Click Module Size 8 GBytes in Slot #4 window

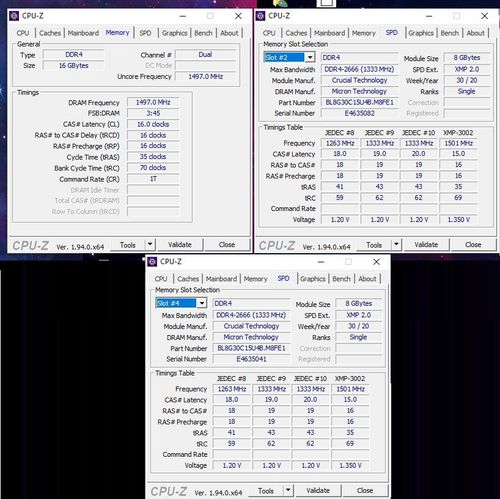(359, 304)
